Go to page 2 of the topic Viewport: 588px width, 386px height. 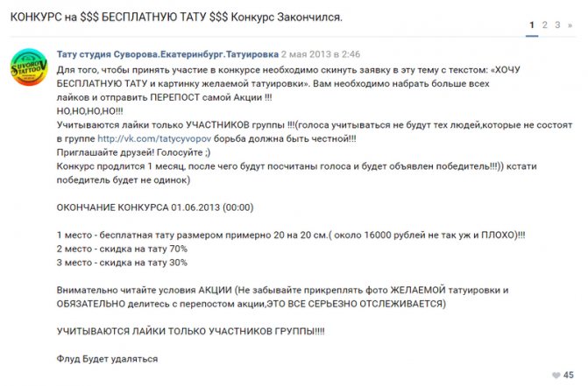coord(544,25)
